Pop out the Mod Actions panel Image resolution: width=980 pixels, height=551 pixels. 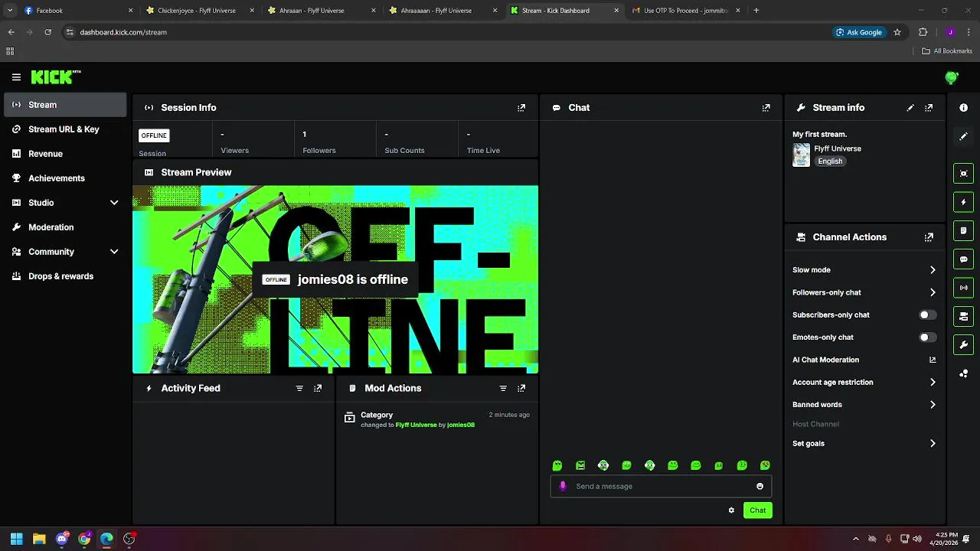point(521,388)
